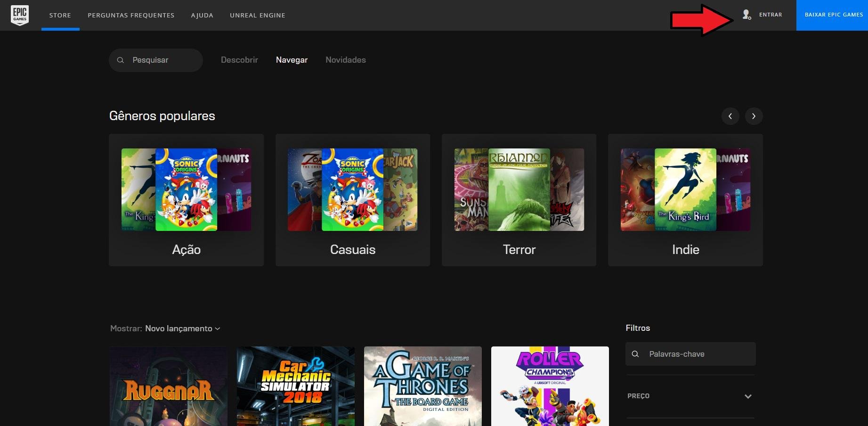Click the Epic Games logo
The height and width of the screenshot is (426, 868).
coord(20,15)
